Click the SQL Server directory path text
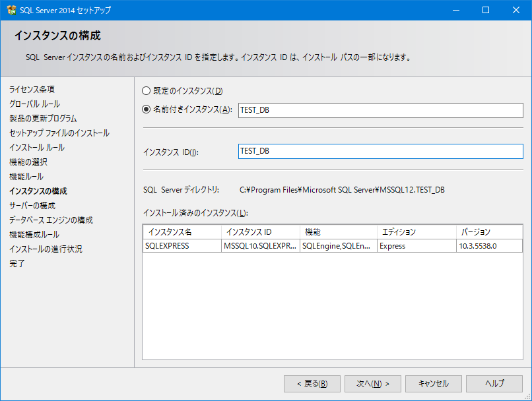Screen dimensions: 532x401 (x=342, y=190)
